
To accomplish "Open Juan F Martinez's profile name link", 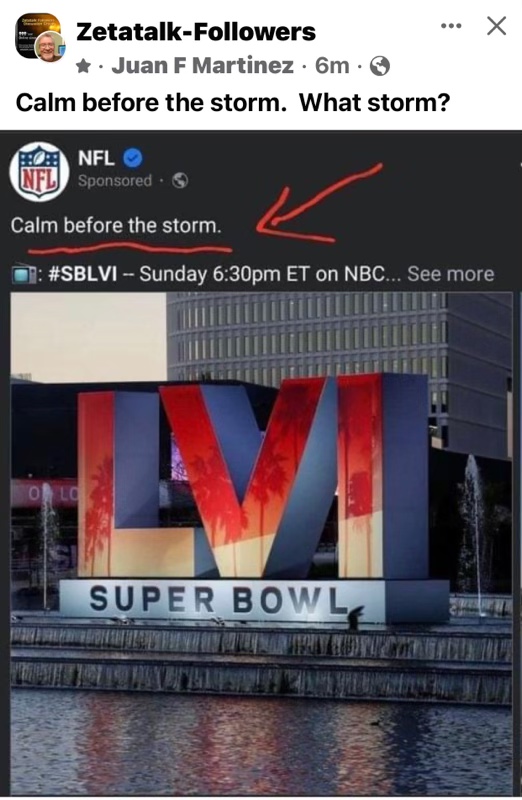I will click(203, 65).
